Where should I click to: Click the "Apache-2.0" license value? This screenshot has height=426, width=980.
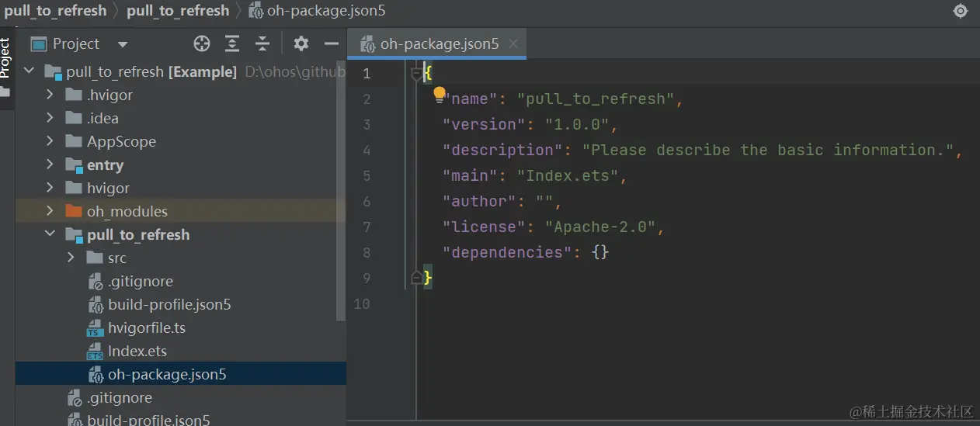(600, 227)
